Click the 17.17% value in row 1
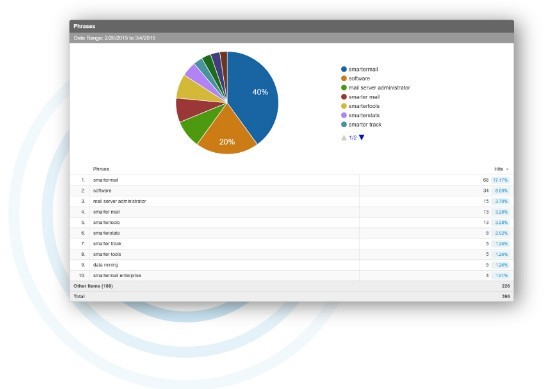This screenshot has width=552, height=389. pos(500,180)
